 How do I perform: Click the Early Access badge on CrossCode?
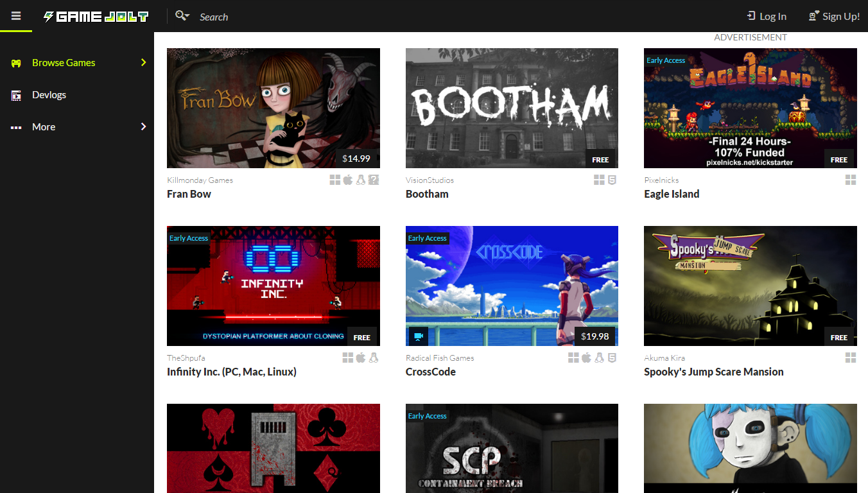(x=428, y=238)
